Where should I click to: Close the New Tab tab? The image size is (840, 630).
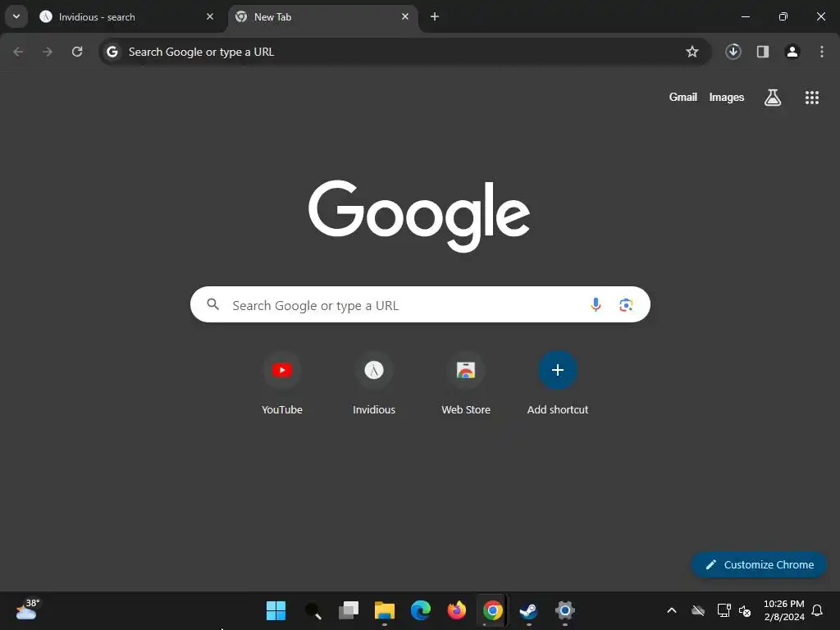(405, 16)
